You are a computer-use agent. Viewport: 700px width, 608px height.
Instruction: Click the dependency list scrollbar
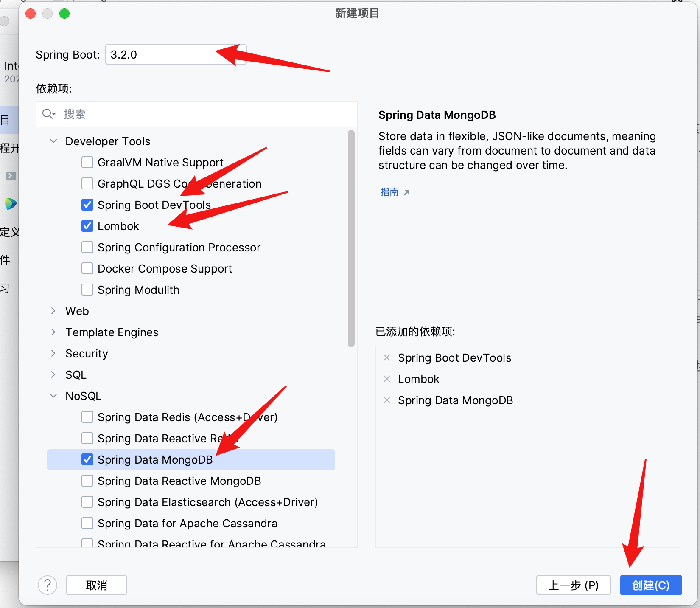(351, 239)
